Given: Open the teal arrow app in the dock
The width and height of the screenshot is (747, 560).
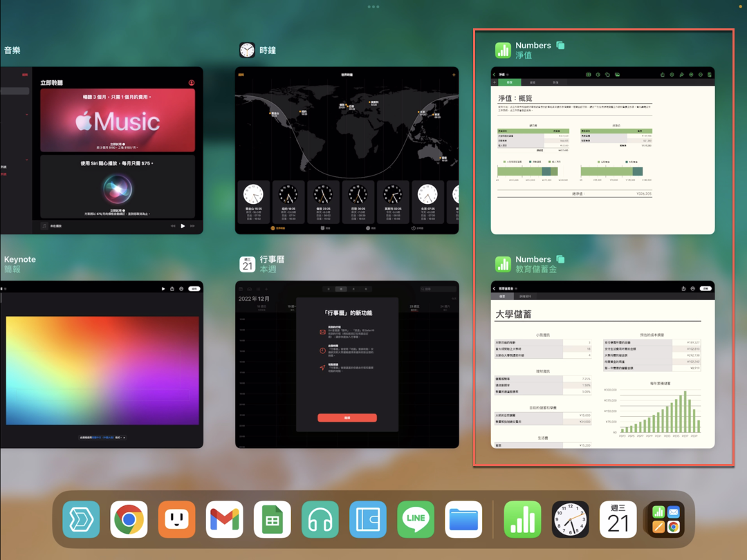Looking at the screenshot, I should pos(82,519).
